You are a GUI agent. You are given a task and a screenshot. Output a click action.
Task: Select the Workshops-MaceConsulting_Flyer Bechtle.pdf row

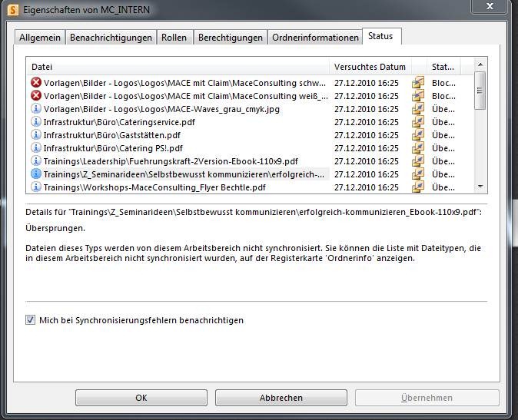pos(154,187)
